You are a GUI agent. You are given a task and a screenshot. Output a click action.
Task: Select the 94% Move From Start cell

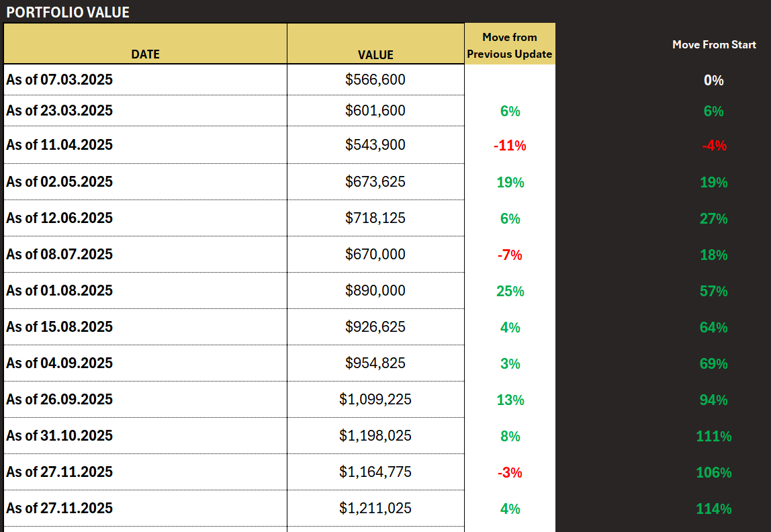tap(714, 400)
